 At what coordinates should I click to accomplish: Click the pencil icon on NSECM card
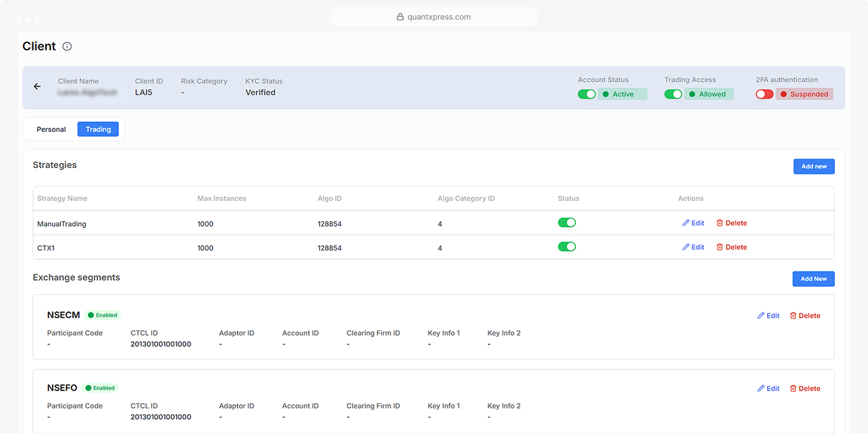pos(760,316)
